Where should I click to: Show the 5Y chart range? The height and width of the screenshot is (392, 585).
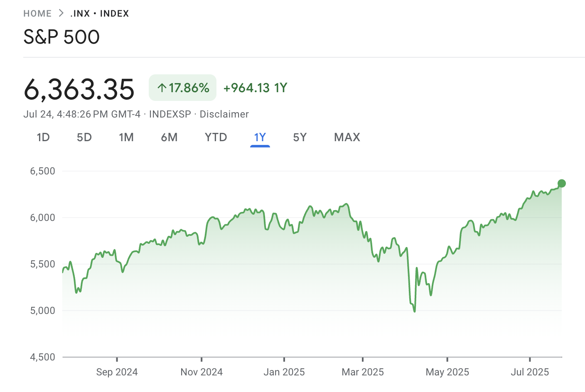300,137
